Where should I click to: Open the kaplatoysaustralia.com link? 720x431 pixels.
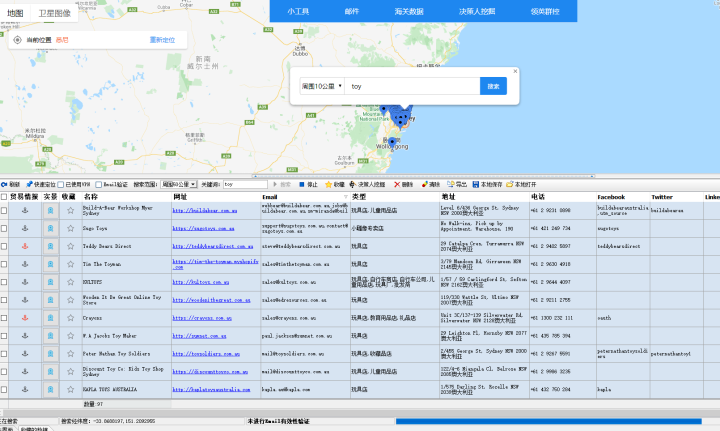point(211,389)
